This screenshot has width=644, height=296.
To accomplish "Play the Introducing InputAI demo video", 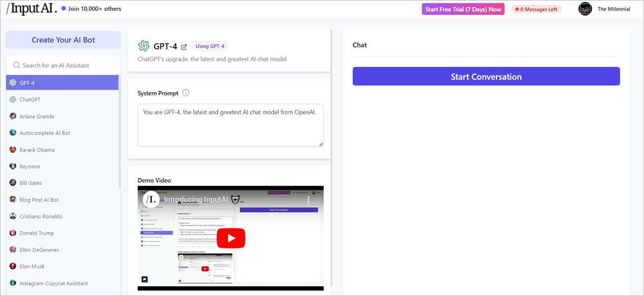I will click(231, 238).
